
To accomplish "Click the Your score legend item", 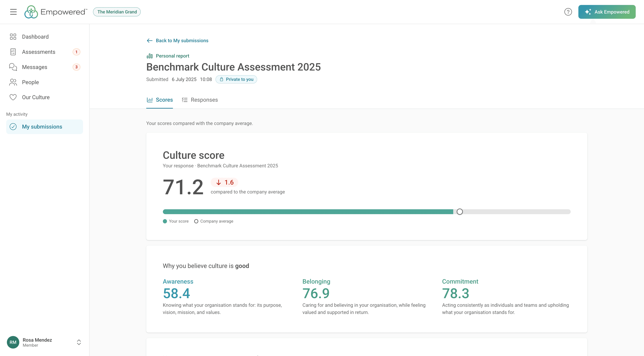I will 176,221.
